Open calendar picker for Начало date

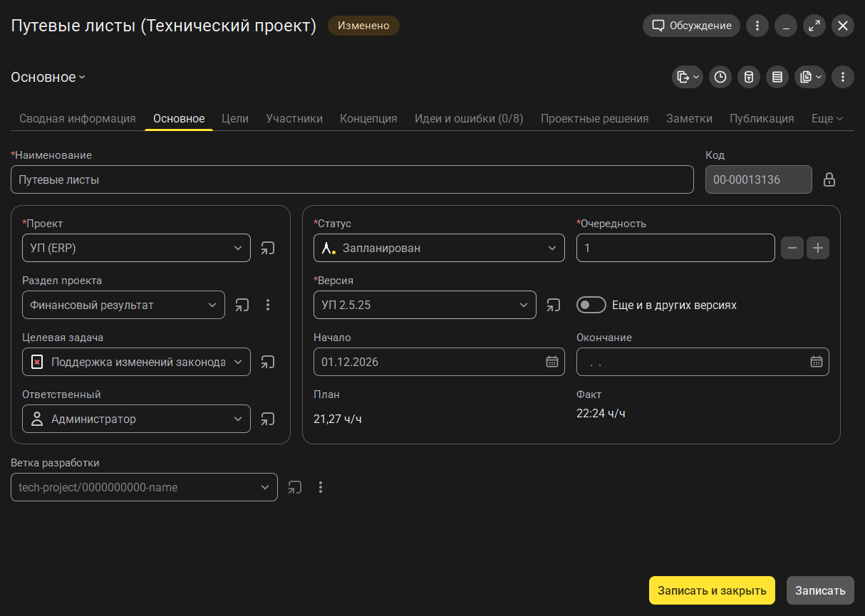tap(551, 362)
